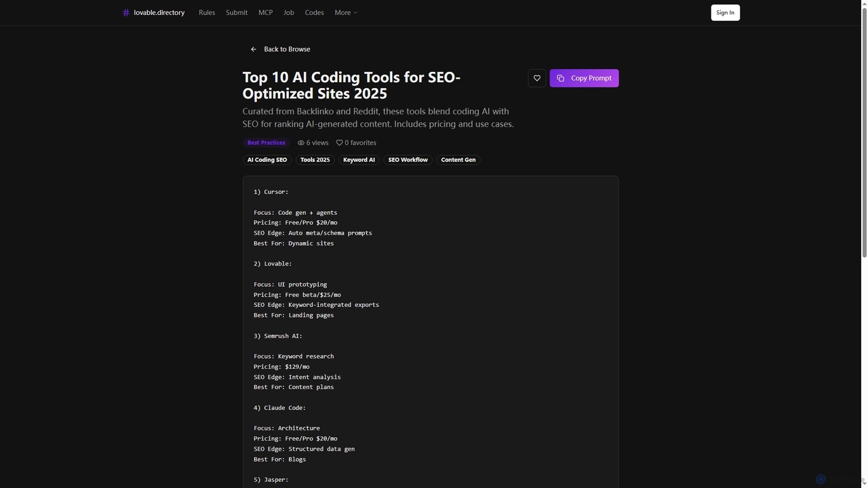Select the Tools 2025 tag
Viewport: 868px width, 488px height.
coord(315,160)
